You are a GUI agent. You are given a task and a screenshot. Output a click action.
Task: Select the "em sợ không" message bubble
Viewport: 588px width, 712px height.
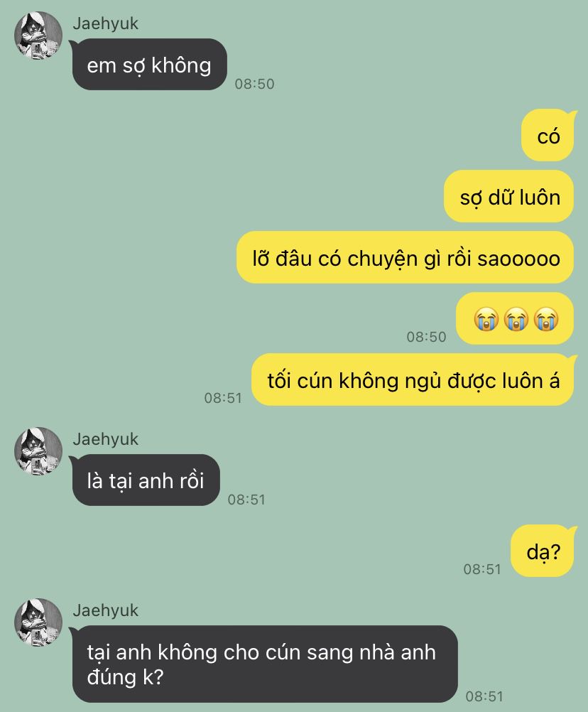tap(149, 65)
